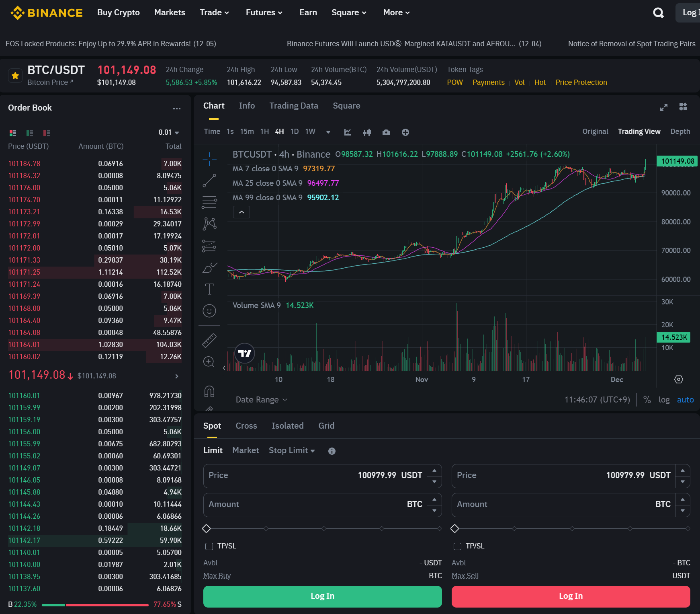This screenshot has width=700, height=614.
Task: Take a chart snapshot with camera icon
Action: (386, 132)
